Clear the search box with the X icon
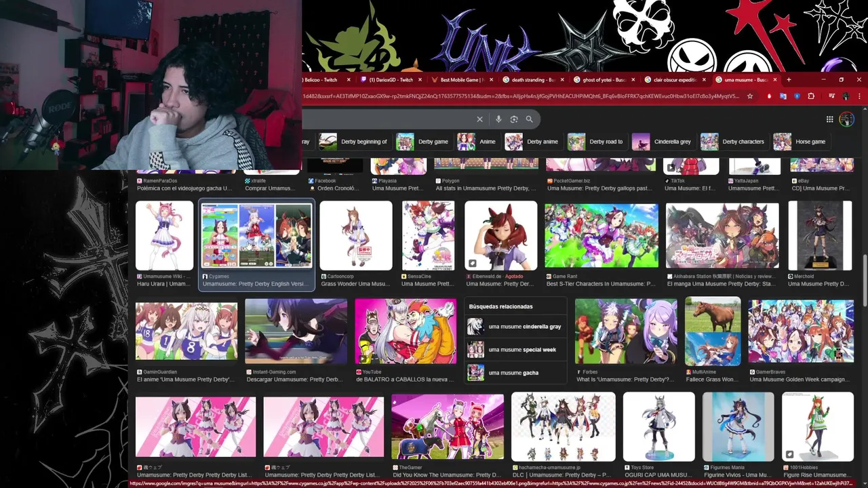The image size is (868, 488). (x=479, y=119)
